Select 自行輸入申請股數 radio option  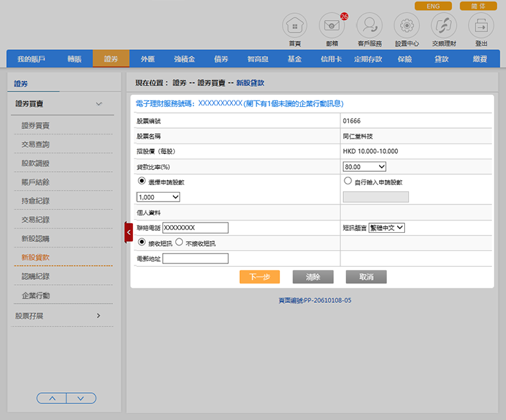tap(348, 182)
